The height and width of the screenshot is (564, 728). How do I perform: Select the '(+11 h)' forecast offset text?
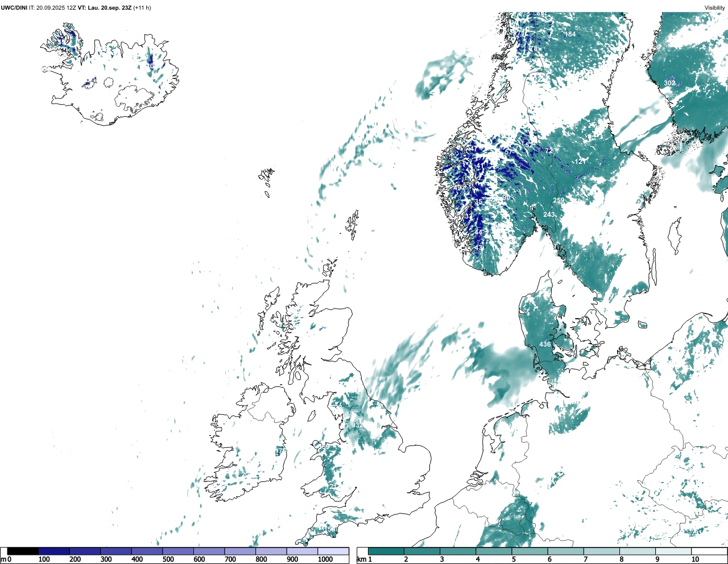tap(142, 7)
